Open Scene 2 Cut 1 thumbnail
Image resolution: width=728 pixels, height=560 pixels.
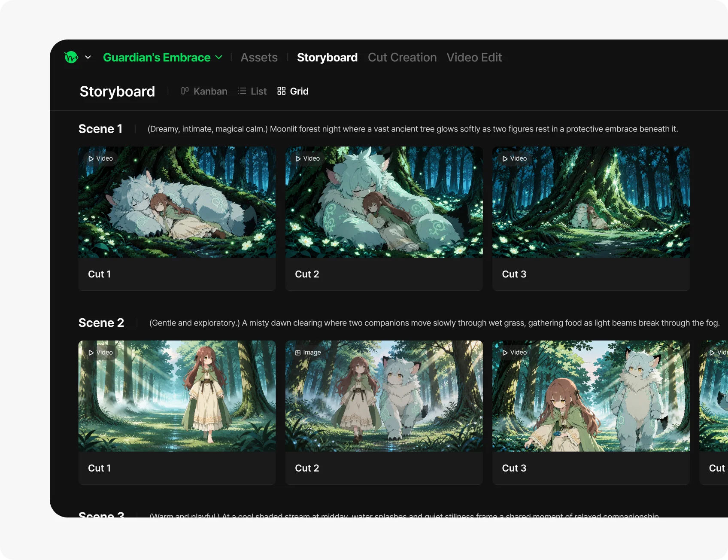click(x=177, y=396)
